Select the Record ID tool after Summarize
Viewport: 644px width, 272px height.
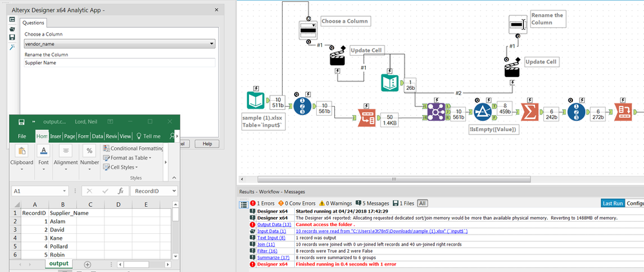point(576,112)
